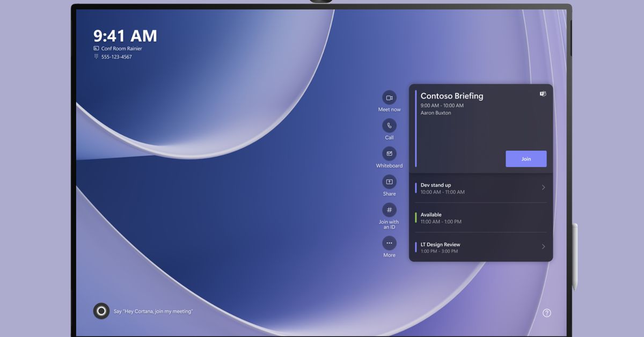Click the 1:00 PM - 3:00 PM time
This screenshot has width=644, height=337.
pyautogui.click(x=440, y=251)
